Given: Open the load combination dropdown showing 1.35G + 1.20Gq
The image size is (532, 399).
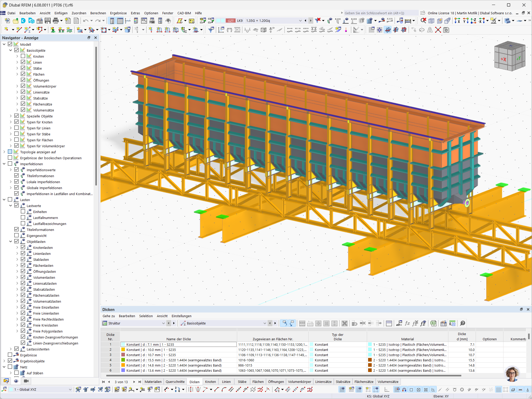Looking at the screenshot, I should pos(300,21).
